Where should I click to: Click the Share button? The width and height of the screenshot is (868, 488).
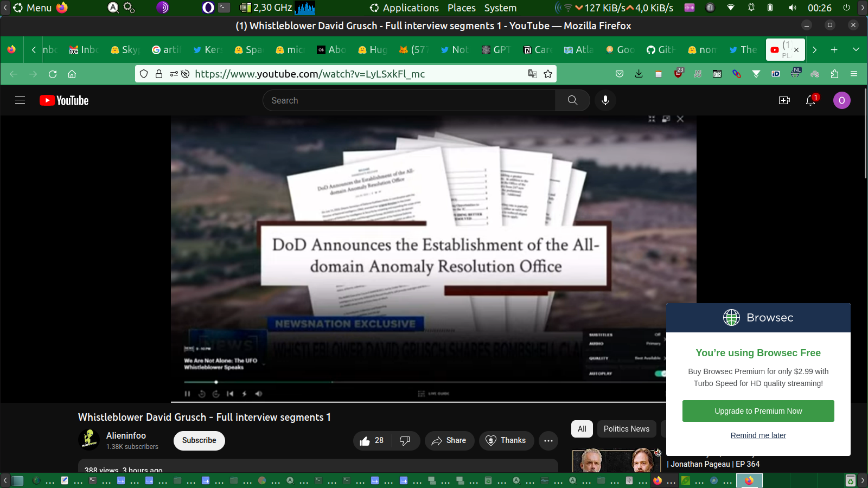[449, 441]
